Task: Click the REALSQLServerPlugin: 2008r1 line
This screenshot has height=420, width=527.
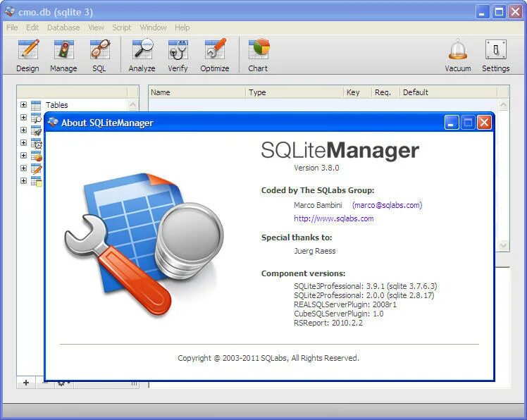Action: pyautogui.click(x=345, y=304)
